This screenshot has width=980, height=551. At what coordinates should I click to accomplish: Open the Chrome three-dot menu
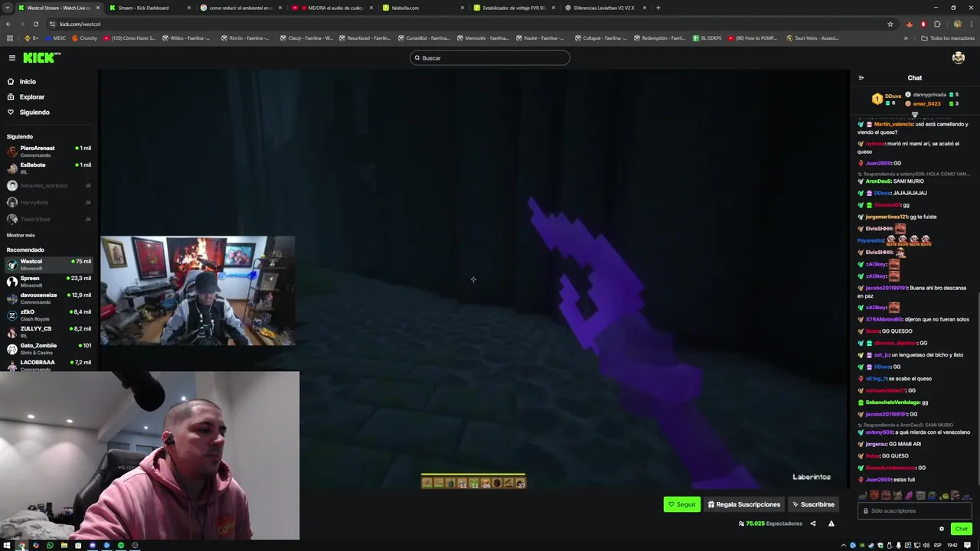971,24
